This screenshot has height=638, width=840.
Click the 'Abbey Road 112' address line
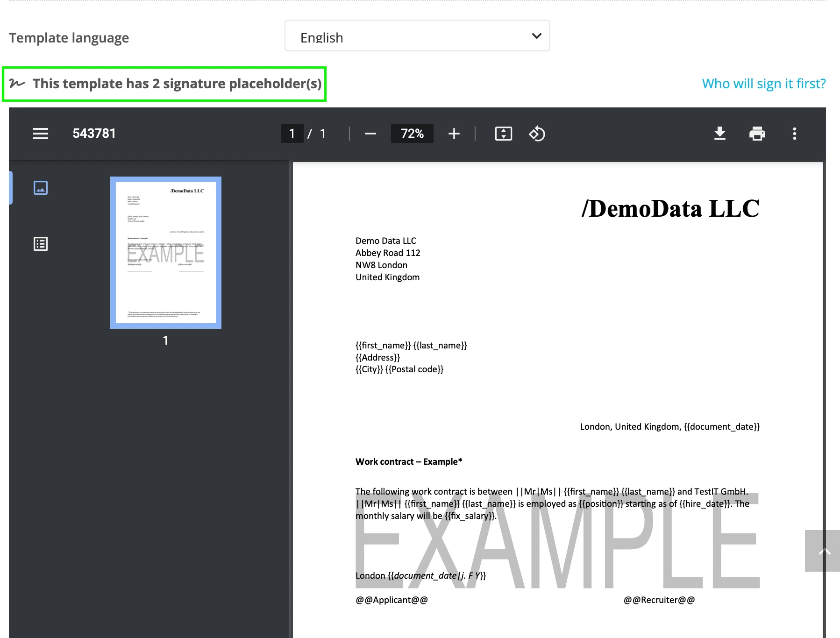tap(388, 253)
